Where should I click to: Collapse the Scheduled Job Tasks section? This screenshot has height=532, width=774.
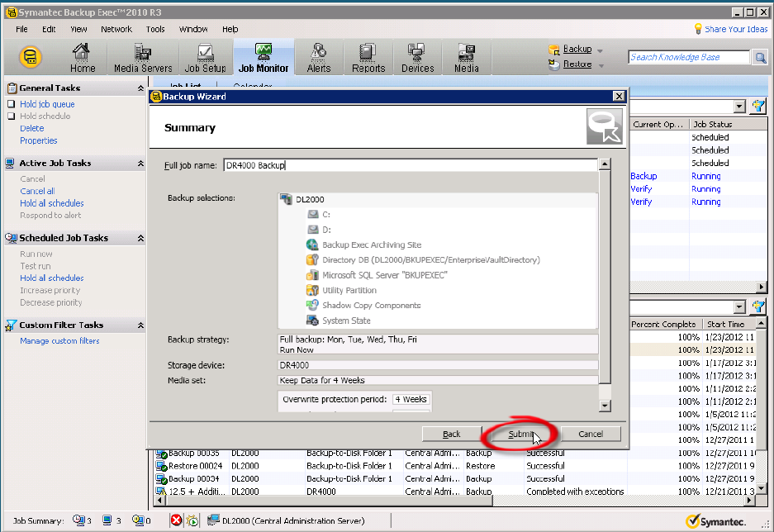[x=140, y=239]
